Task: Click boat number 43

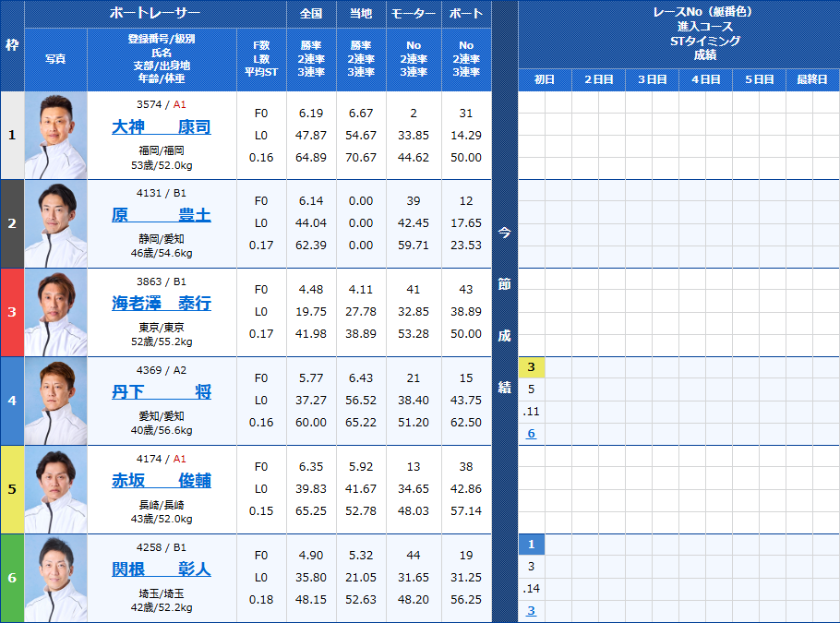Action: point(466,289)
